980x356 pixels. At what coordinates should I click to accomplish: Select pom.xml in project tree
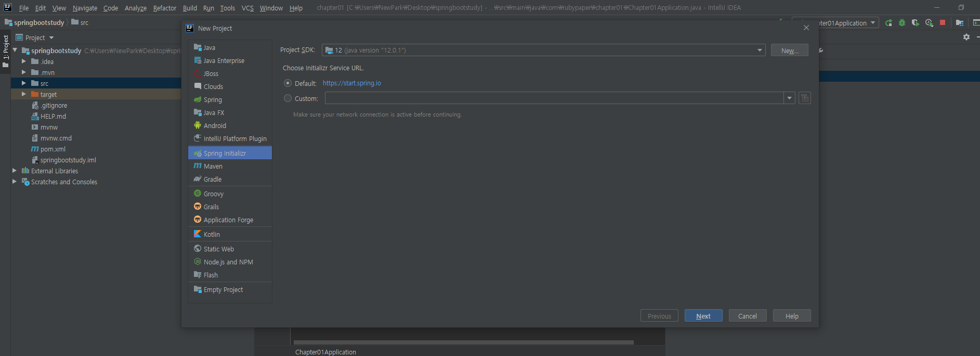click(x=53, y=149)
